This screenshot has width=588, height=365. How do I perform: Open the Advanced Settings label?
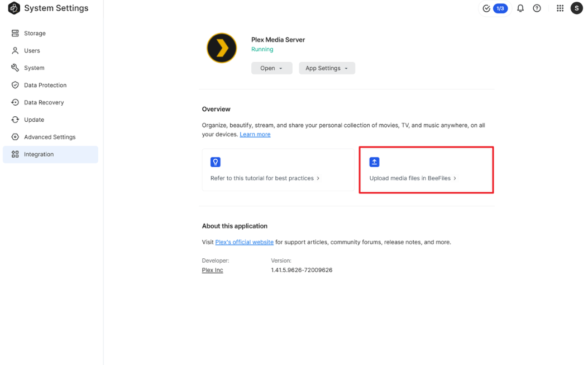coord(50,137)
